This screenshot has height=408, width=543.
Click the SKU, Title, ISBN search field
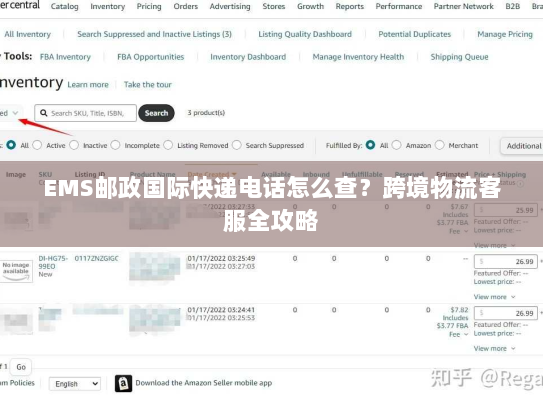pyautogui.click(x=86, y=113)
